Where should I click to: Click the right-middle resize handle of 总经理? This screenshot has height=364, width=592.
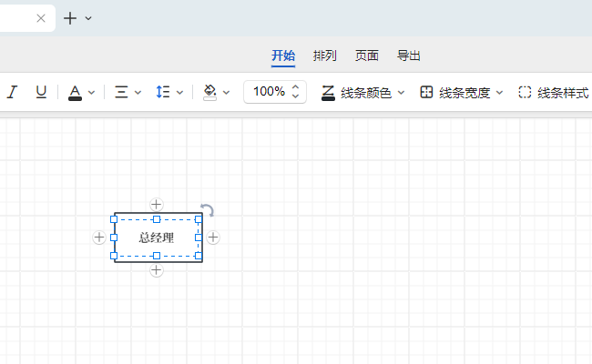pos(199,238)
